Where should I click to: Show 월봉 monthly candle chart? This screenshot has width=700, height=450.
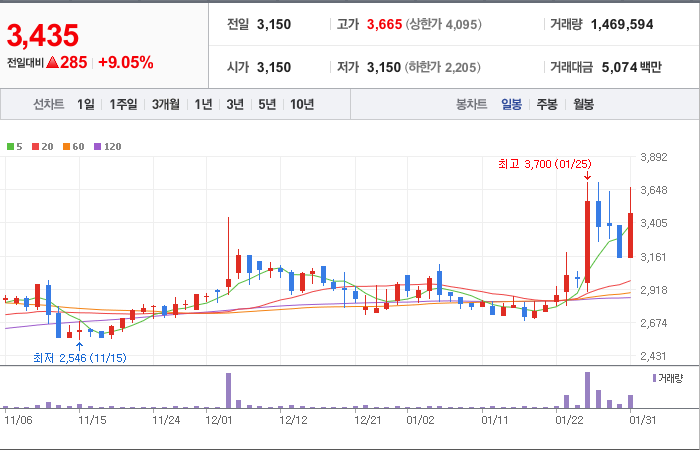(583, 105)
